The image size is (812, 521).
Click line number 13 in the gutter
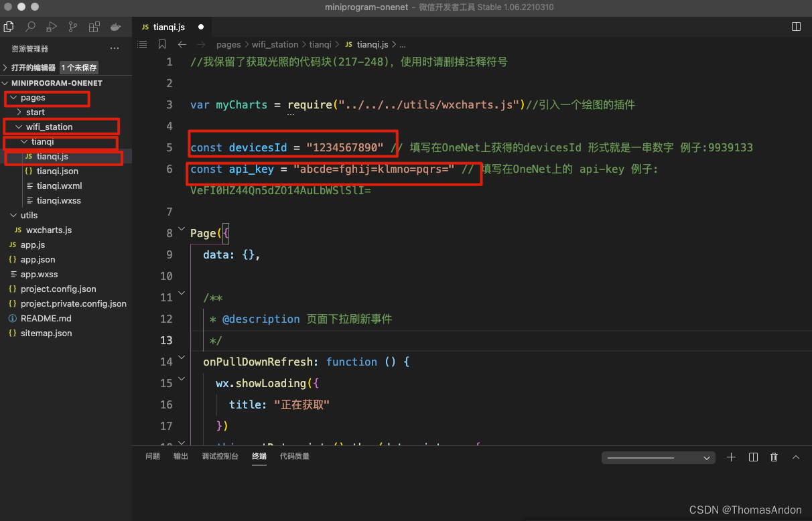coord(166,340)
